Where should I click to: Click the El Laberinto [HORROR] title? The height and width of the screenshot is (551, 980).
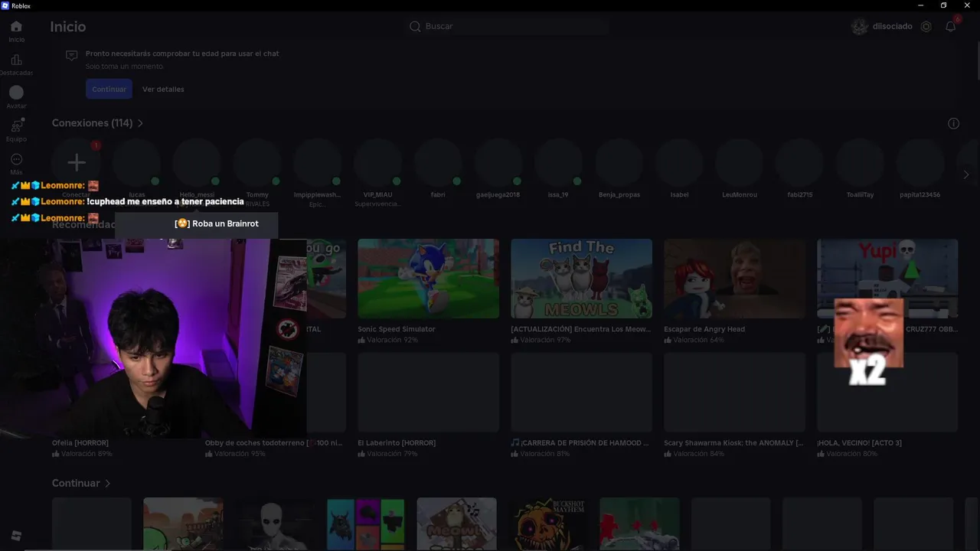point(397,443)
